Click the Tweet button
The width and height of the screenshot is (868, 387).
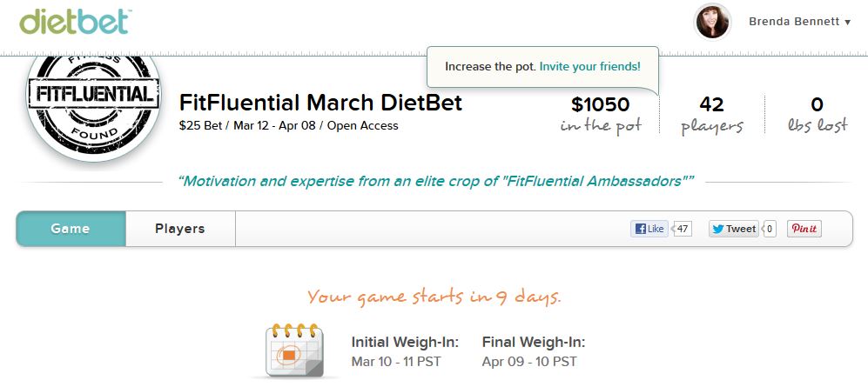[733, 229]
